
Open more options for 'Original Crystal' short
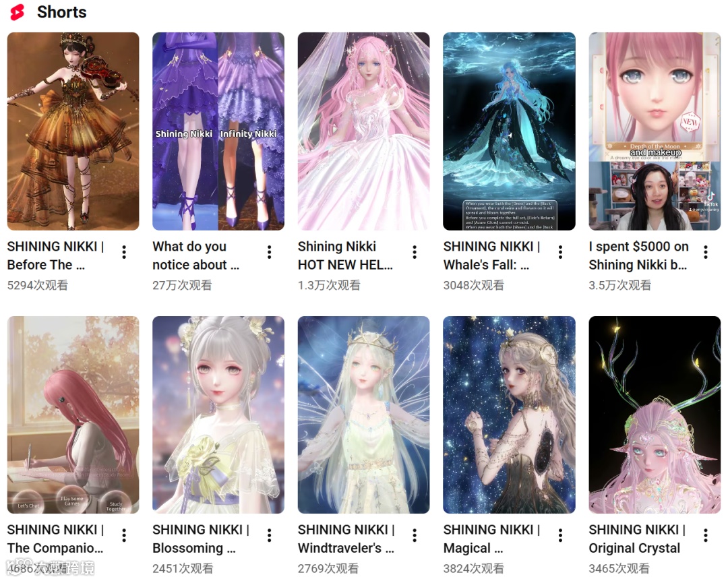click(706, 535)
